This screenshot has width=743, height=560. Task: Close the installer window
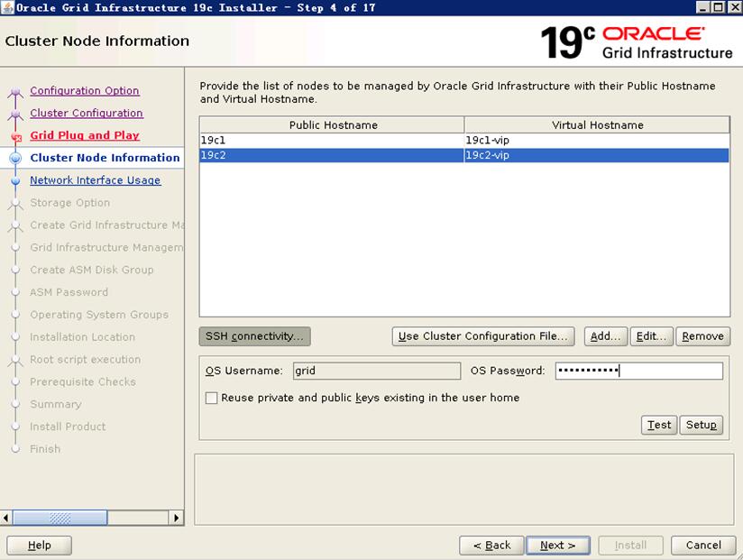point(733,7)
